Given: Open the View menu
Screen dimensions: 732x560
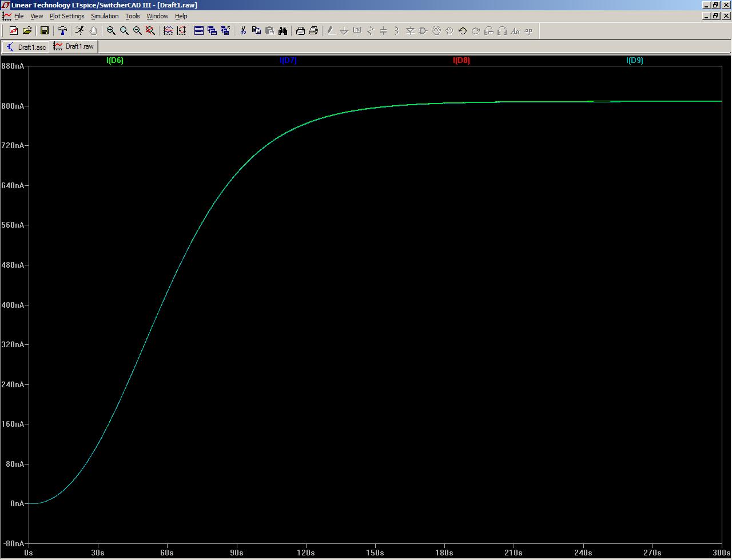Looking at the screenshot, I should pos(37,16).
